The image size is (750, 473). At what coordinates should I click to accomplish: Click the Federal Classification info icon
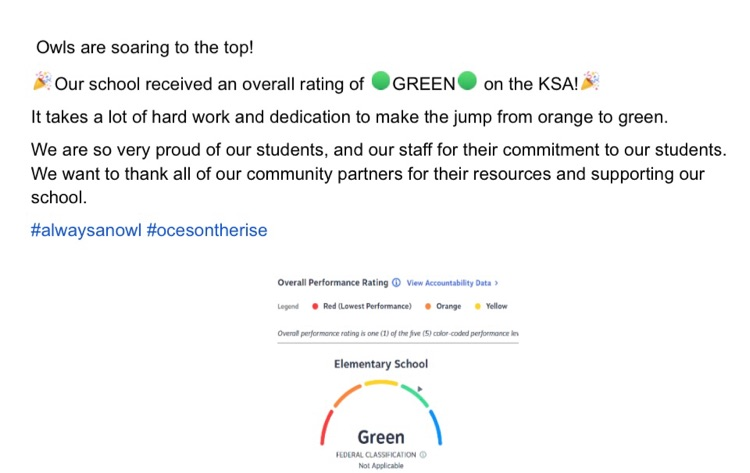[x=423, y=454]
